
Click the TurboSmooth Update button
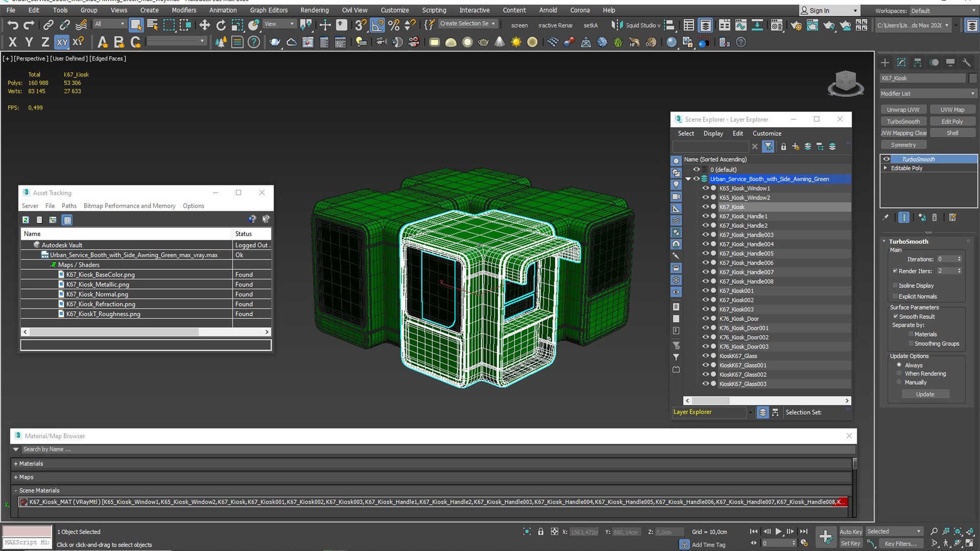pos(925,394)
